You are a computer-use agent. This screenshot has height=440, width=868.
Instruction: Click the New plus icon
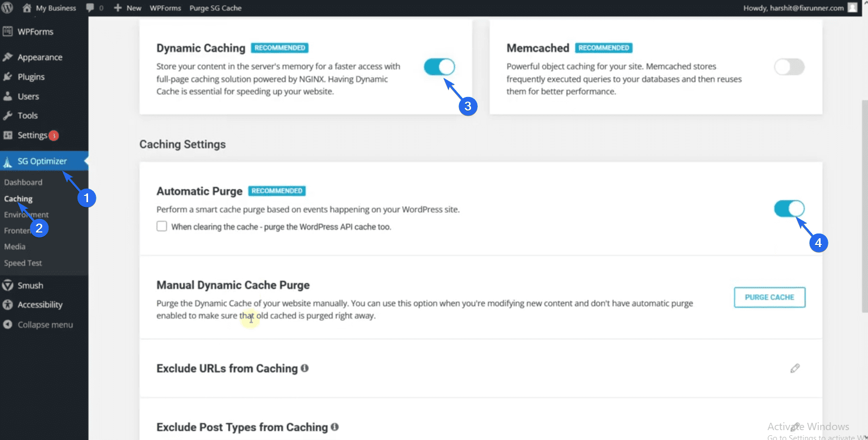click(118, 8)
